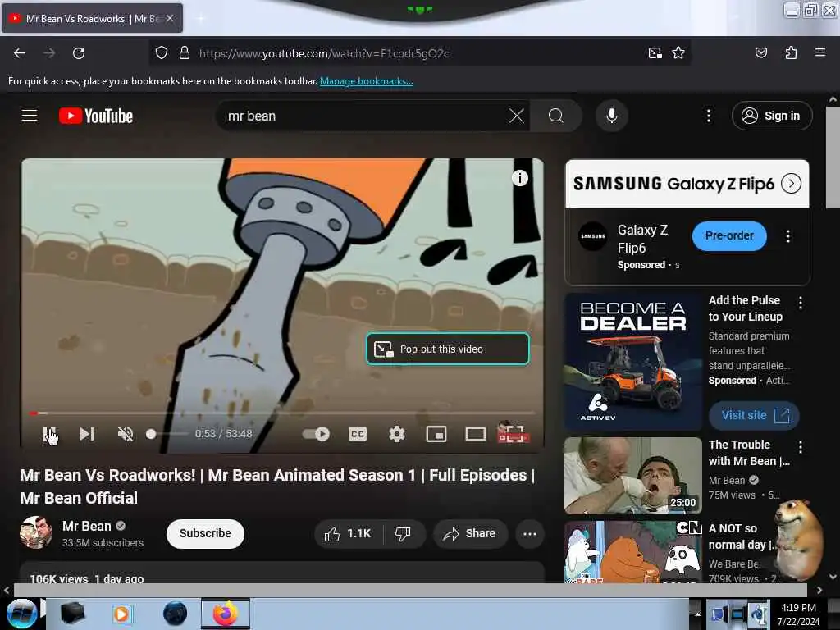The image size is (840, 630).
Task: Play A NOT so normal day video
Action: click(633, 552)
